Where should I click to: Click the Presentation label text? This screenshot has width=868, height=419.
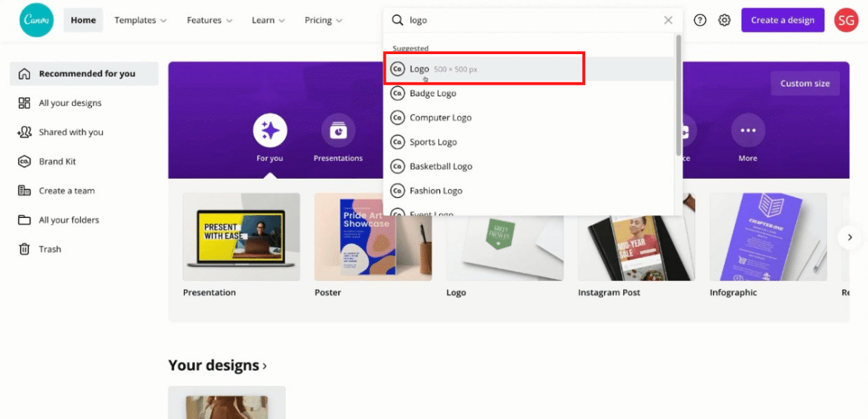pos(209,293)
